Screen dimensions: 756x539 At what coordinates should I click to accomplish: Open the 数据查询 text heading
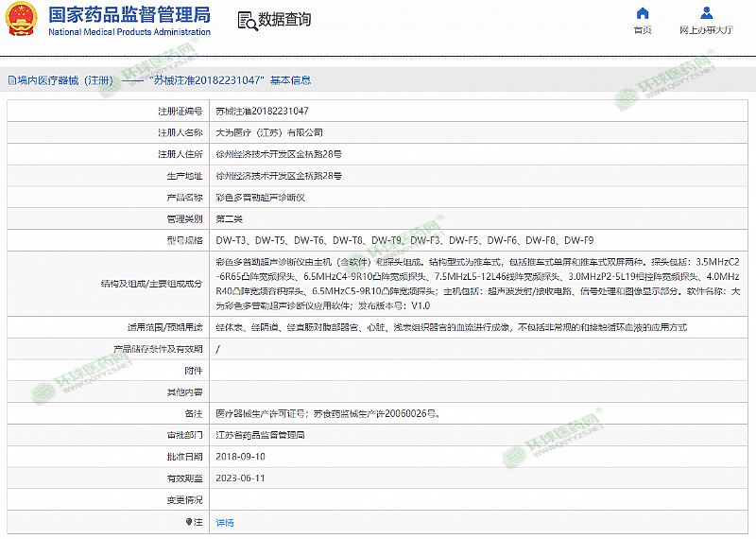tap(284, 20)
